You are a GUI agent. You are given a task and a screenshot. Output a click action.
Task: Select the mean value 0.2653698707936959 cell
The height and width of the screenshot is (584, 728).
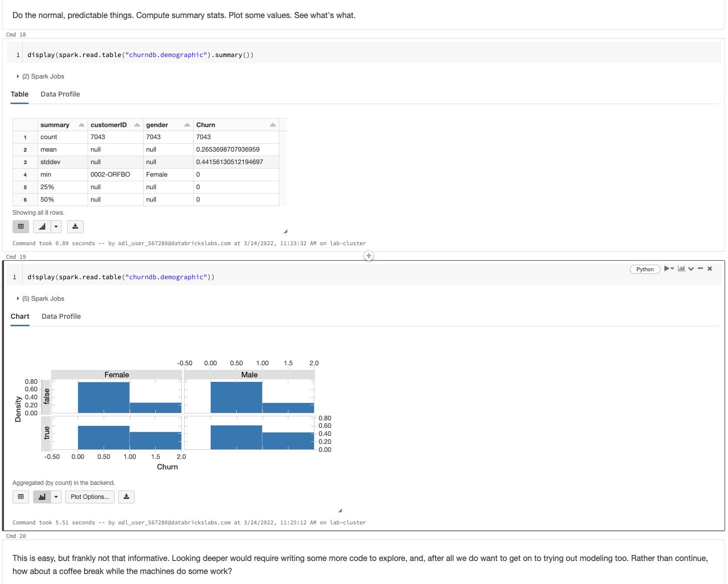coord(236,150)
